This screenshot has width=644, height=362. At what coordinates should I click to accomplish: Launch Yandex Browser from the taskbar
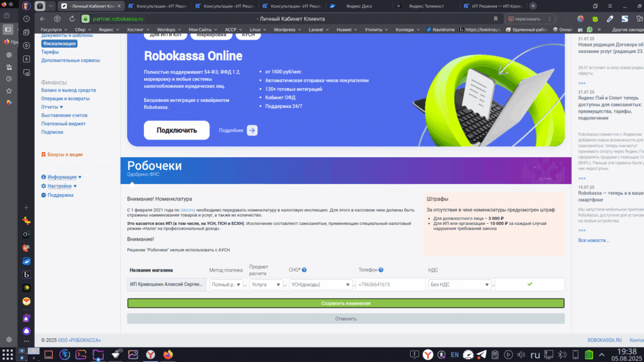pyautogui.click(x=151, y=354)
